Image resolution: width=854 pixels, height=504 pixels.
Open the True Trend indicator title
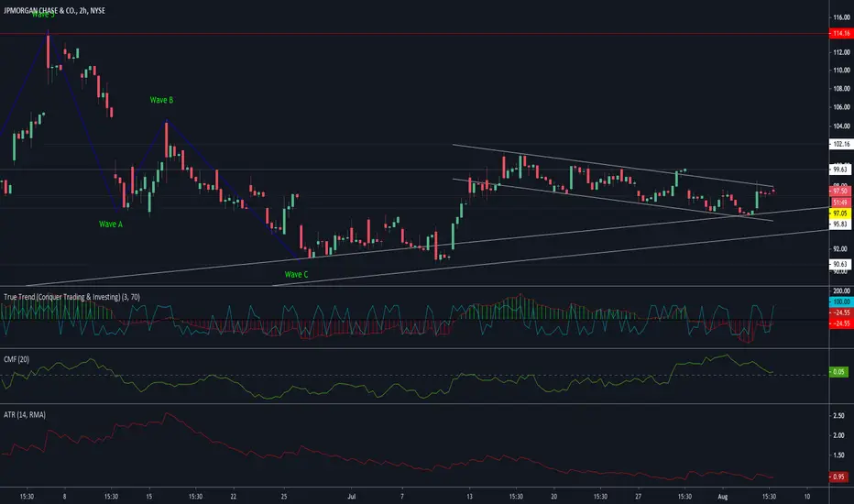(71, 297)
